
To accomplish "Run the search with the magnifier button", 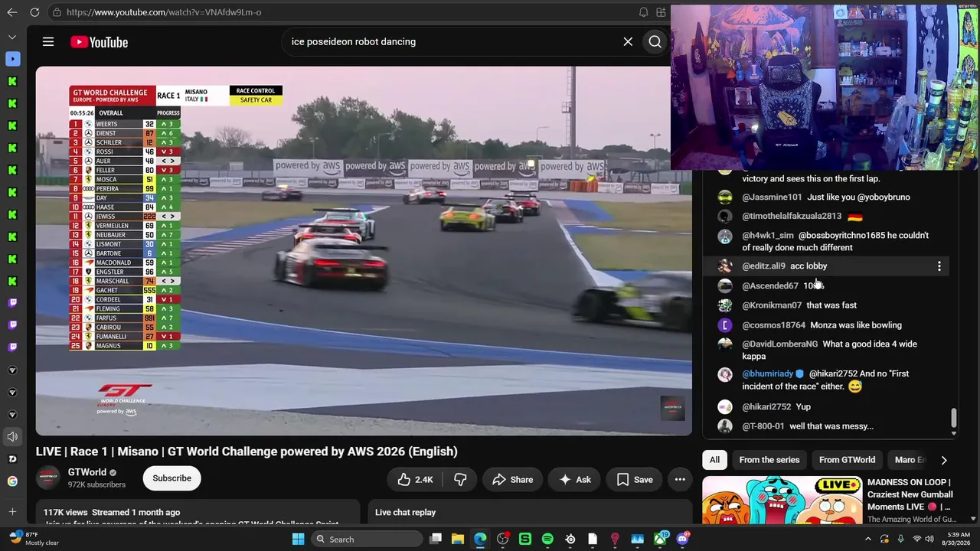I will tap(655, 41).
